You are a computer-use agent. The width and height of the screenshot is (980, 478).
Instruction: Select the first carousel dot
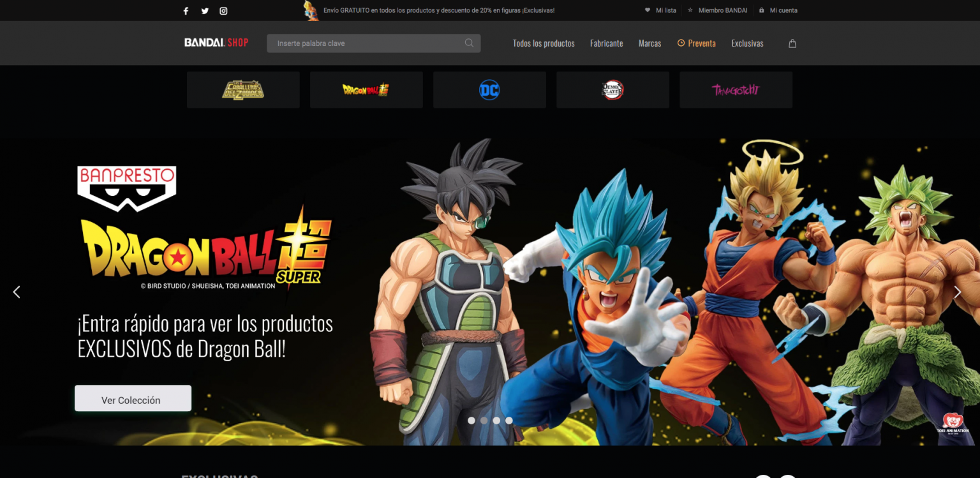(x=471, y=421)
